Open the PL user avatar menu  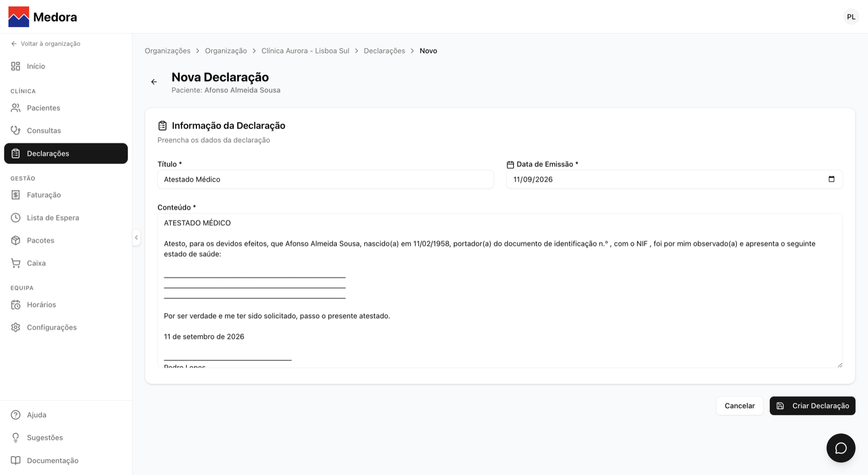pyautogui.click(x=851, y=17)
